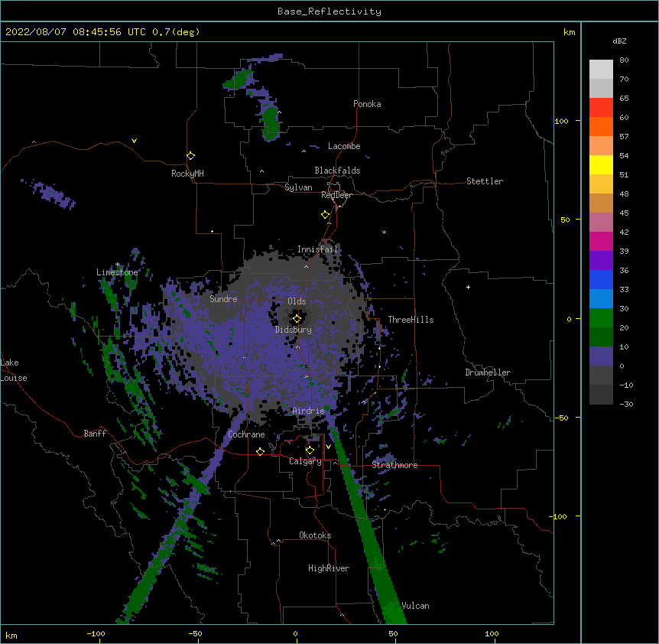Click the Banff label
659x644 pixels.
coord(95,434)
